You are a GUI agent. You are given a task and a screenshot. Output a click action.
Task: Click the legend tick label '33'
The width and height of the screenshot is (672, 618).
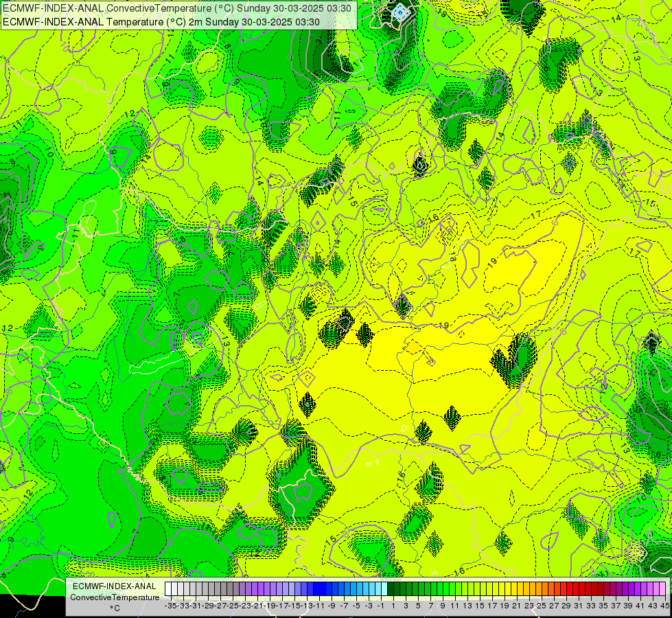(591, 606)
